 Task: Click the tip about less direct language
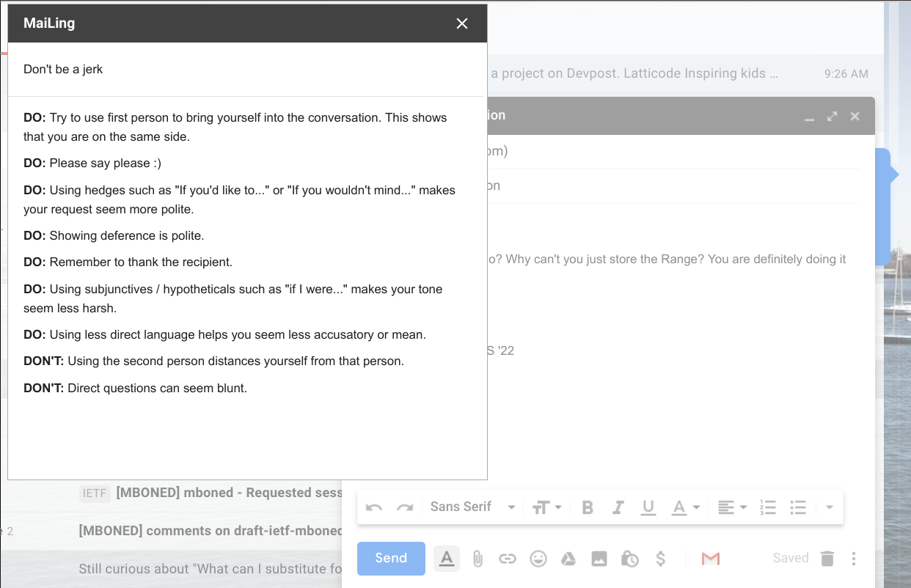point(224,335)
